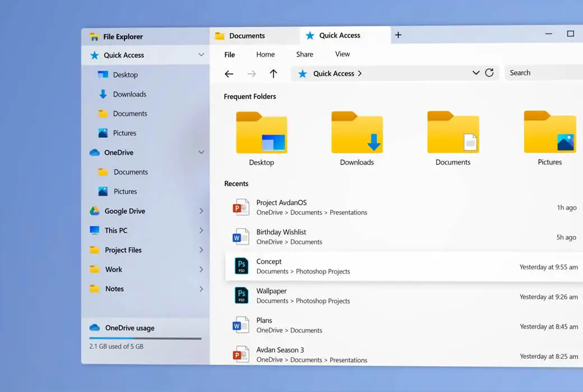This screenshot has width=583, height=392.
Task: Click the star icon in address bar
Action: (x=303, y=73)
